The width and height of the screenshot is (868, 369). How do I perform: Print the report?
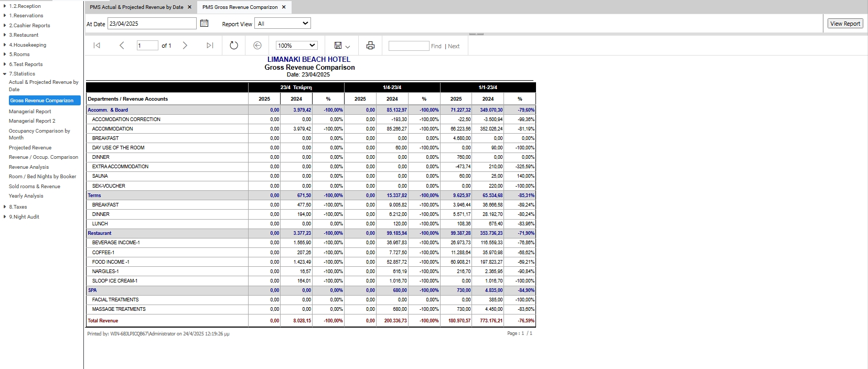tap(370, 46)
